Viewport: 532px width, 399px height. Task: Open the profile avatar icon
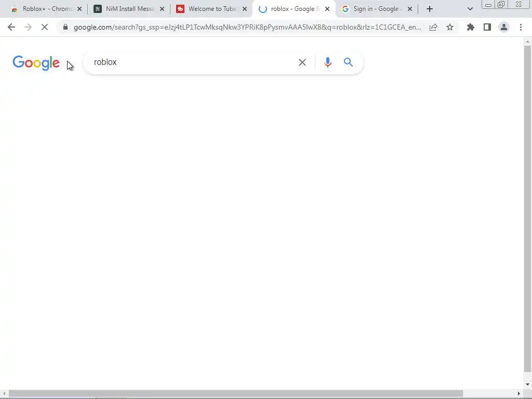click(504, 27)
